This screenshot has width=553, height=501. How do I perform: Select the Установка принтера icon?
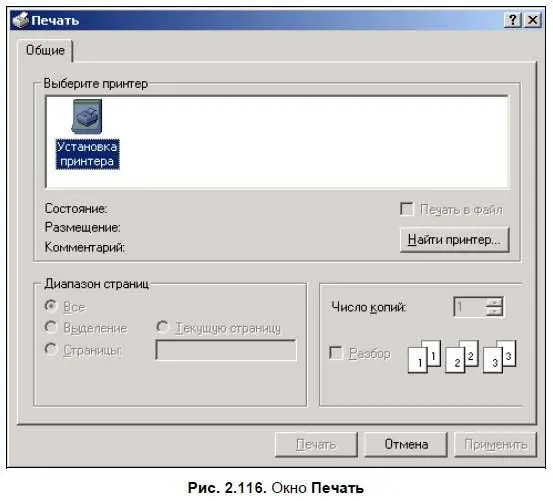(x=87, y=134)
